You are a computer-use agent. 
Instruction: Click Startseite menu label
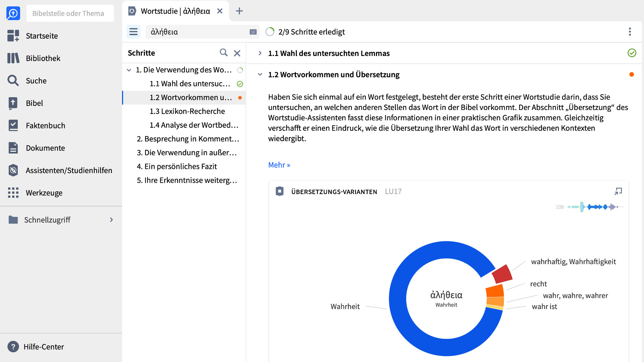(x=42, y=36)
